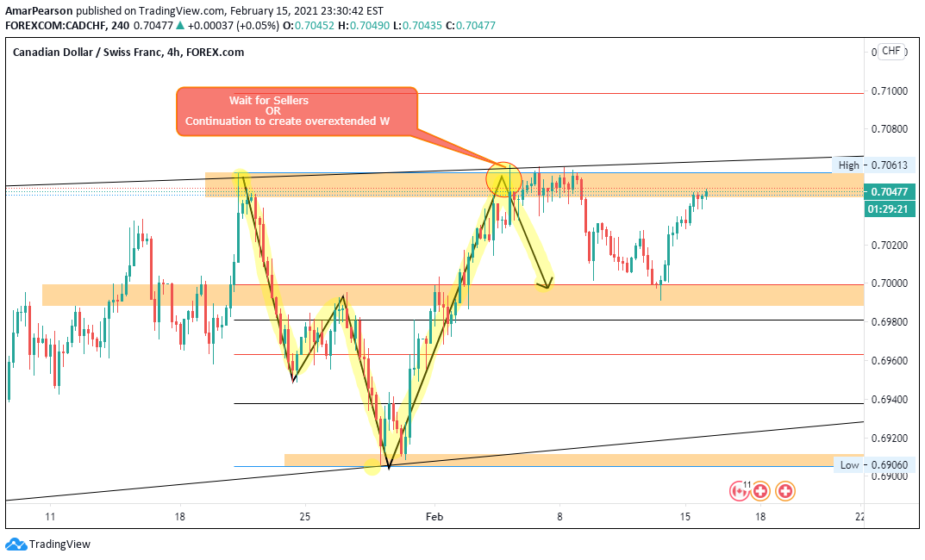Image resolution: width=925 pixels, height=560 pixels.
Task: Click the 0.70200 price axis label
Action: [890, 246]
